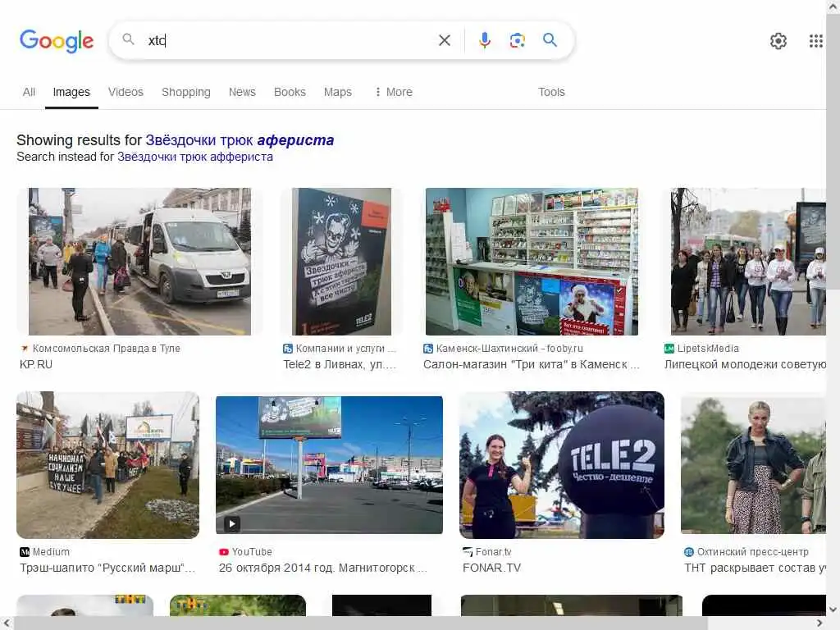
Task: Open the Magnitogorsk billboard video thumbnail
Action: coord(329,465)
